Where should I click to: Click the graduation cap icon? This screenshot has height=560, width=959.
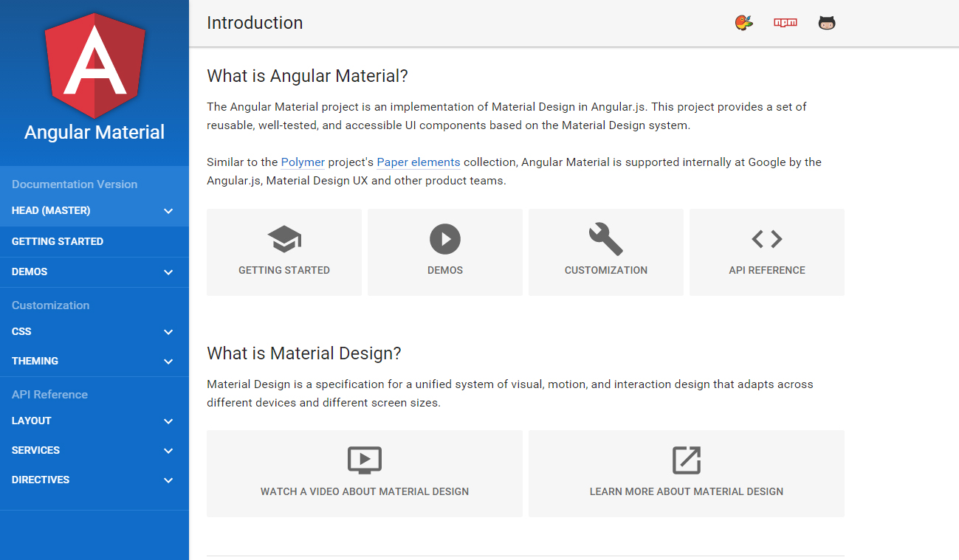(284, 239)
